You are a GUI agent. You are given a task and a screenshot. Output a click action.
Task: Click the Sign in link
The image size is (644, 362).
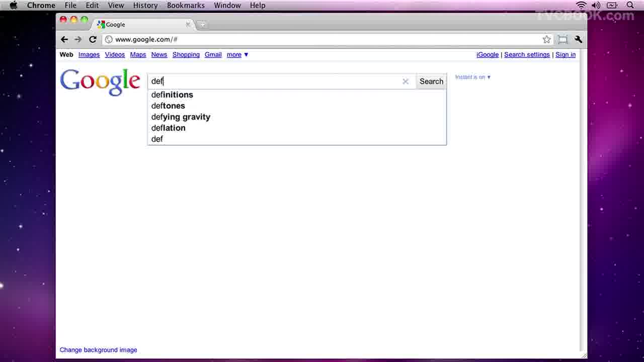click(x=566, y=54)
